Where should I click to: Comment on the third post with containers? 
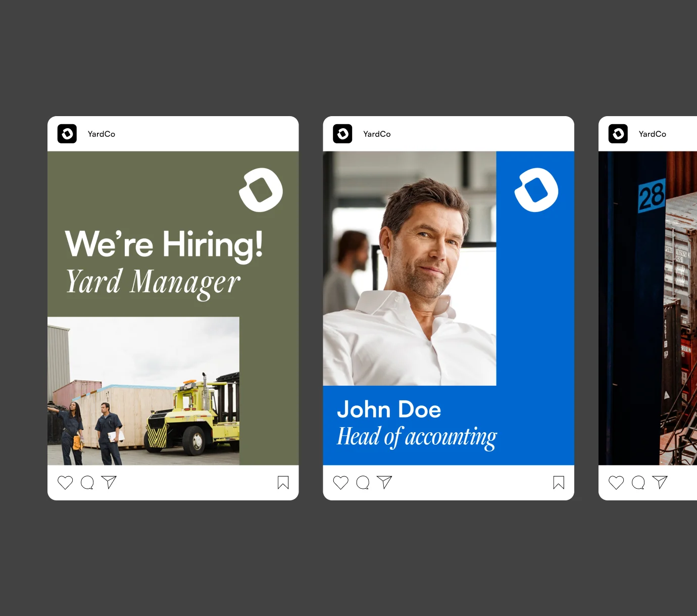click(638, 483)
